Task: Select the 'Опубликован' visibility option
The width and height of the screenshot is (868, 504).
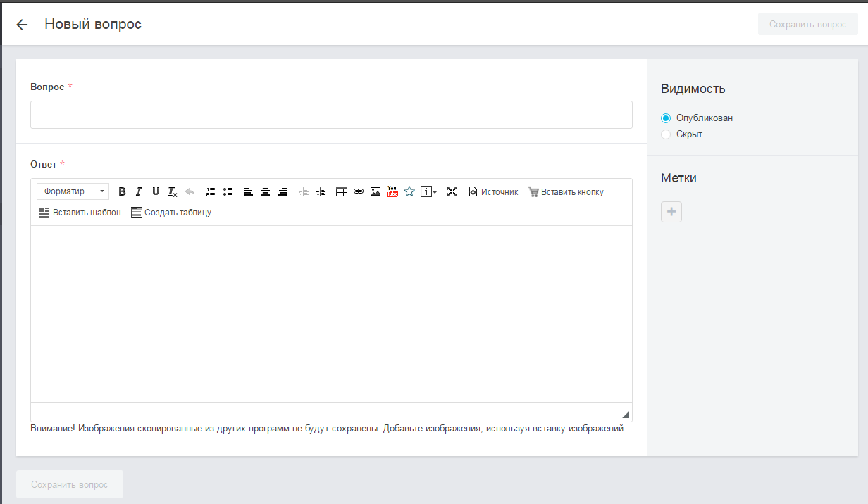Action: click(x=666, y=118)
